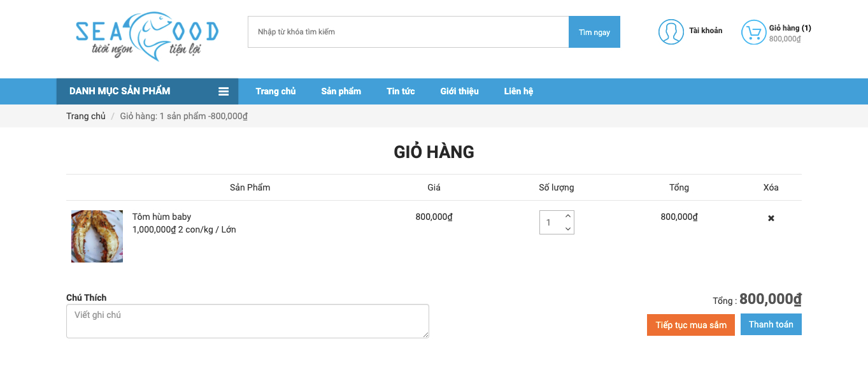Click into the Chú Thích note textarea
Image resolution: width=868 pixels, height=367 pixels.
coord(248,321)
